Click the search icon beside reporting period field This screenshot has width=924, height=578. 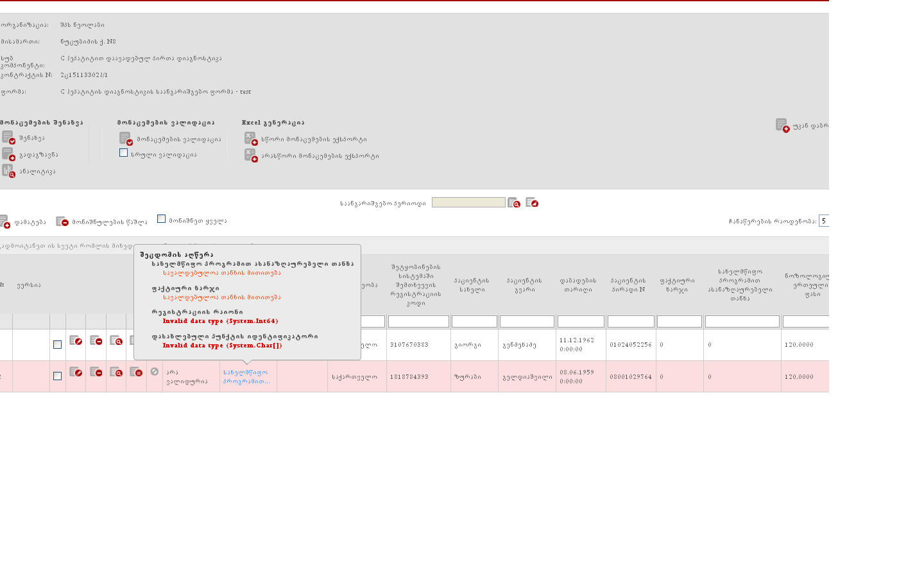point(514,203)
